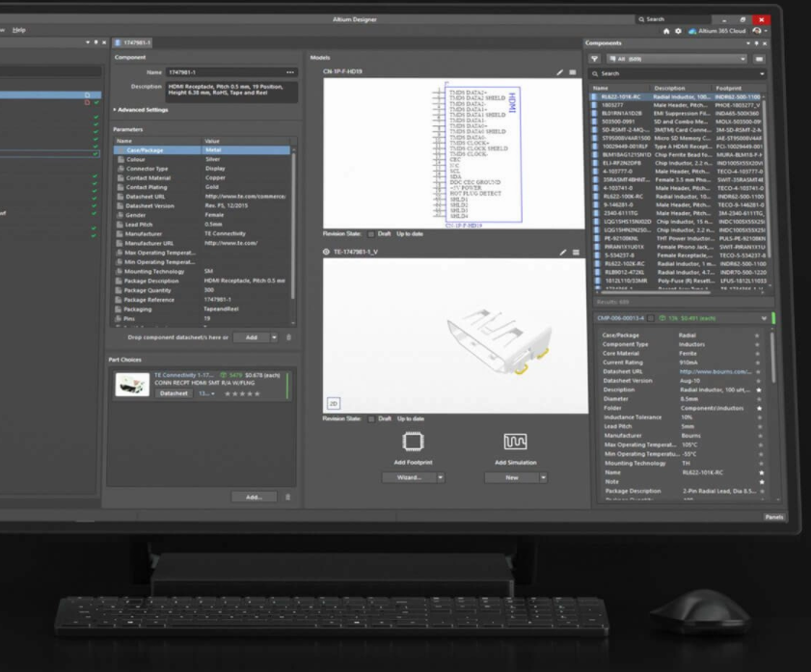
Task: Click the datasheet Add button
Action: pyautogui.click(x=252, y=337)
